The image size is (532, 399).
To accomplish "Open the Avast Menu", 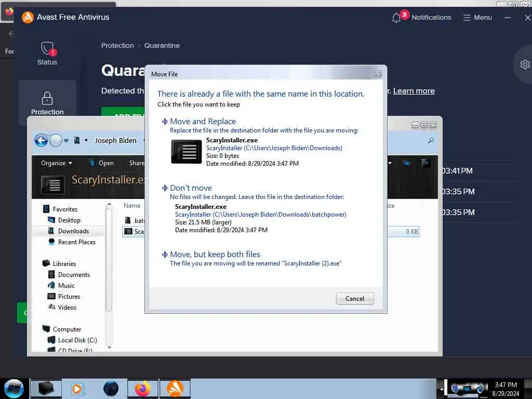I will (477, 17).
